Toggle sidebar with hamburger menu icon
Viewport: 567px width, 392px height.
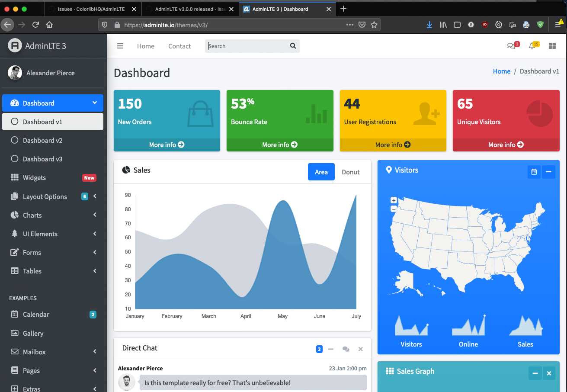(120, 46)
